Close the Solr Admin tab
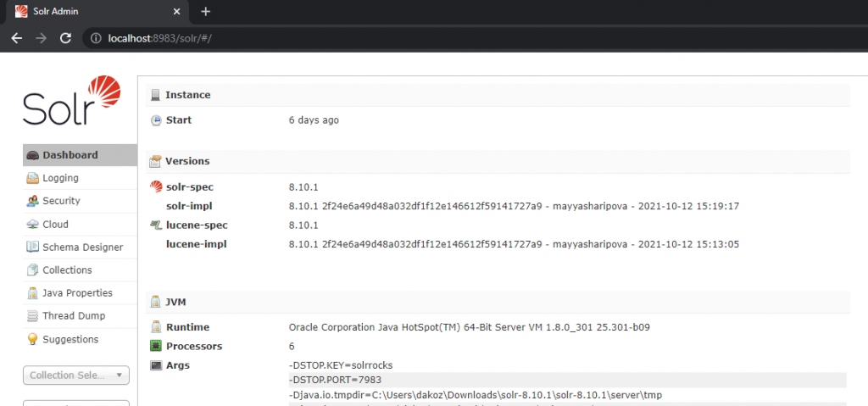 176,12
